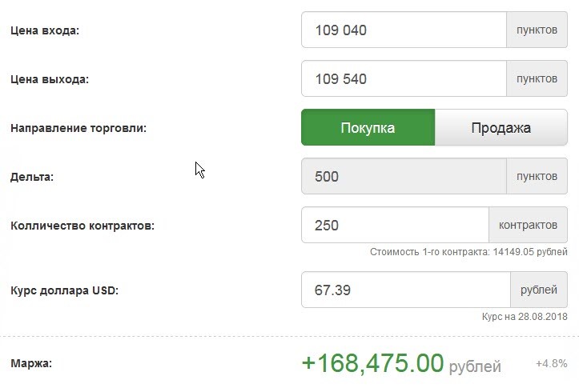The height and width of the screenshot is (392, 579).
Task: Click the Цена входа input field
Action: click(x=404, y=30)
